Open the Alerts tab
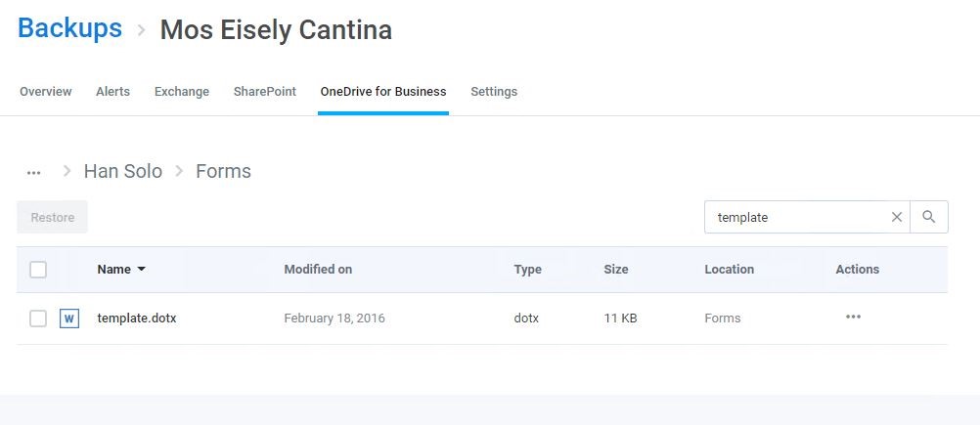 point(113,91)
